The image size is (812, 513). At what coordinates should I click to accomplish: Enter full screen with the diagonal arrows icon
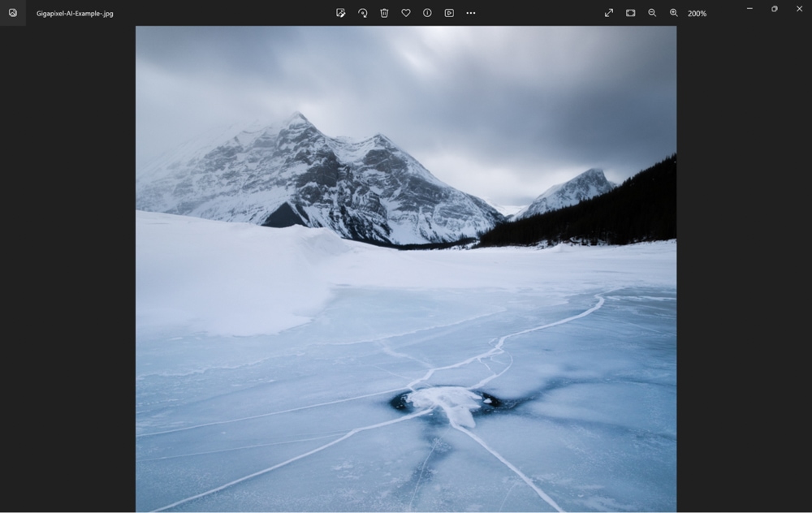pos(609,13)
